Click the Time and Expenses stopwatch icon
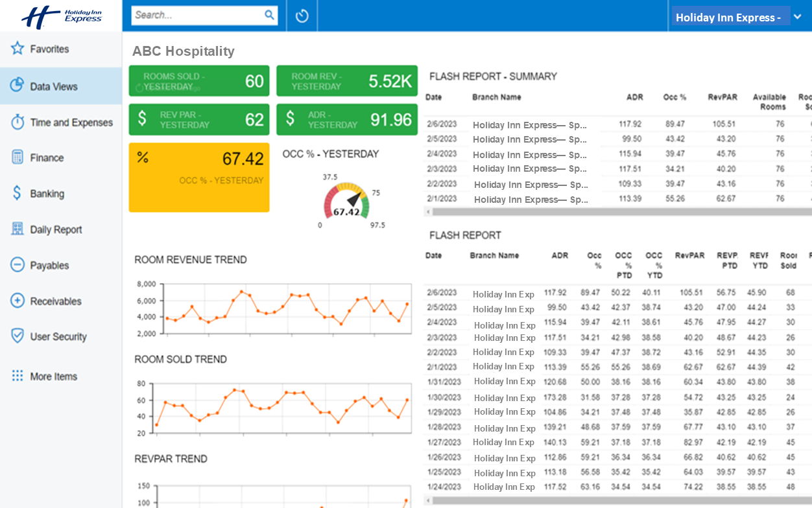Screen dimensions: 812x508 coord(18,122)
